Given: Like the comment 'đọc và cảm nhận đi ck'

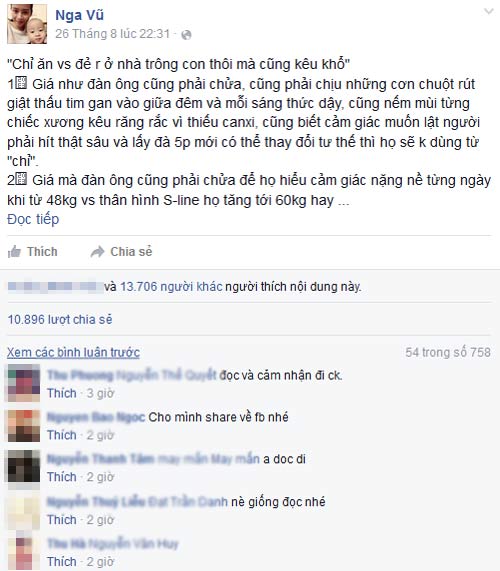Looking at the screenshot, I should (62, 393).
